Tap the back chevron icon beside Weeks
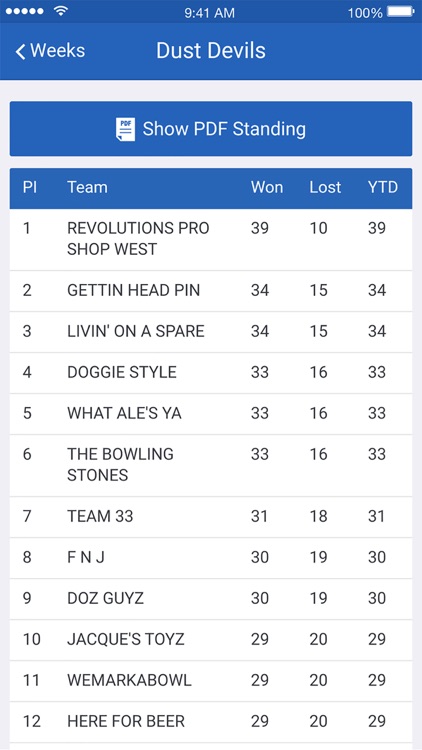Image resolution: width=422 pixels, height=750 pixels. 20,51
